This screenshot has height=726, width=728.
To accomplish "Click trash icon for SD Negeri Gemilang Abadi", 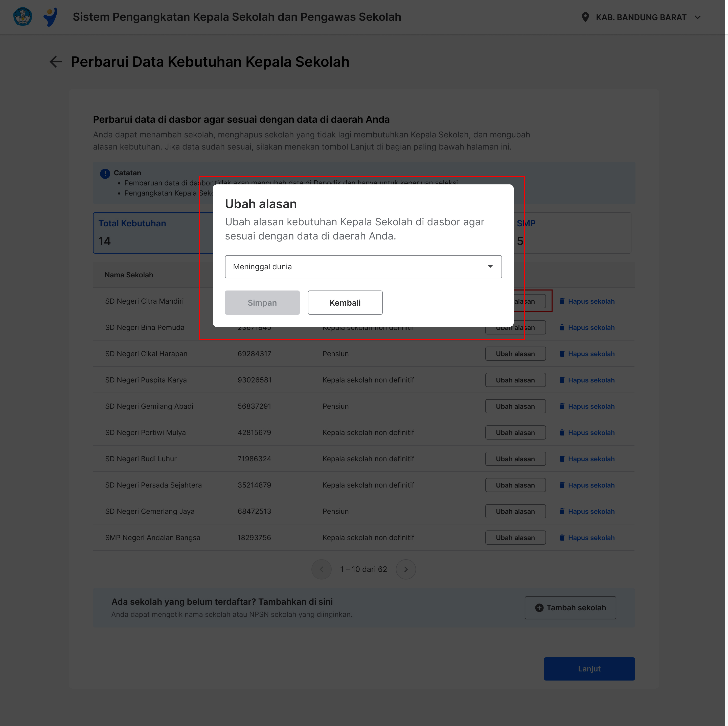I will (x=562, y=406).
